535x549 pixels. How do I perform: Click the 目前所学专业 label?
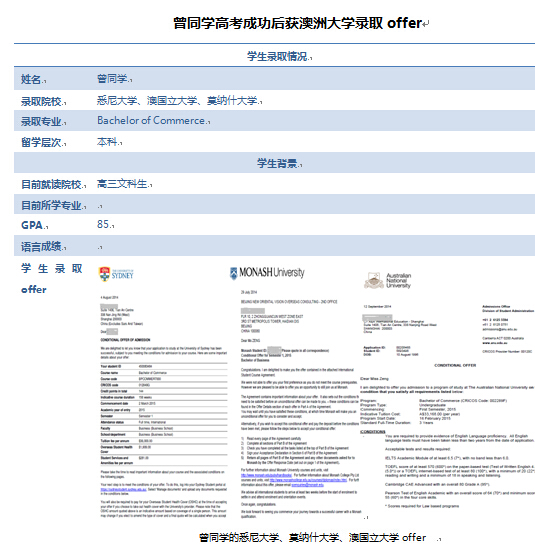tap(51, 205)
